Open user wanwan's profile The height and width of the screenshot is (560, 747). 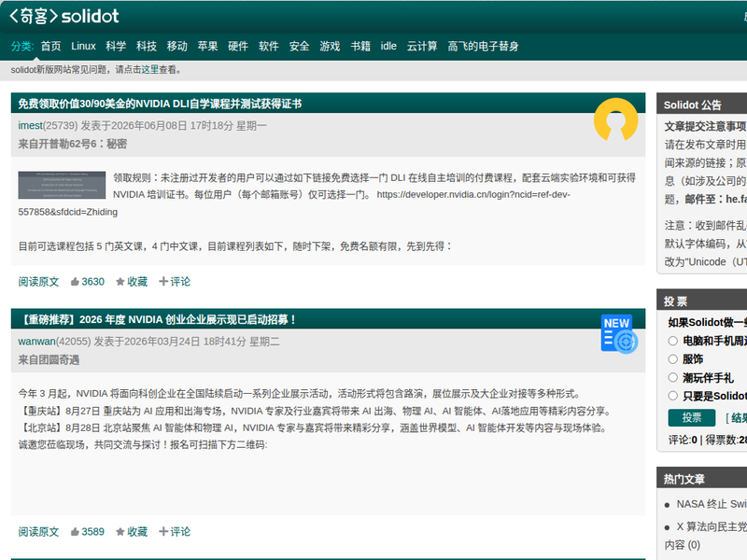[x=36, y=342]
